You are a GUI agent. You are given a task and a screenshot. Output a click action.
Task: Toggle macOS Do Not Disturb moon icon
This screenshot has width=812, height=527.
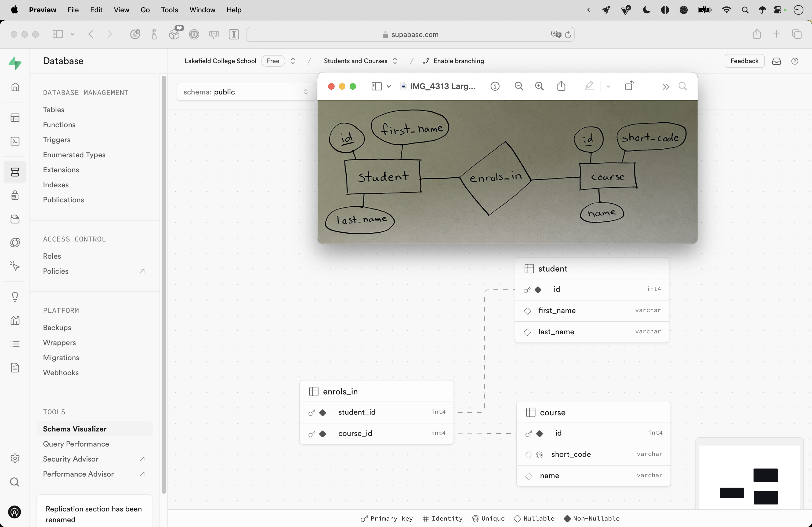(x=646, y=10)
